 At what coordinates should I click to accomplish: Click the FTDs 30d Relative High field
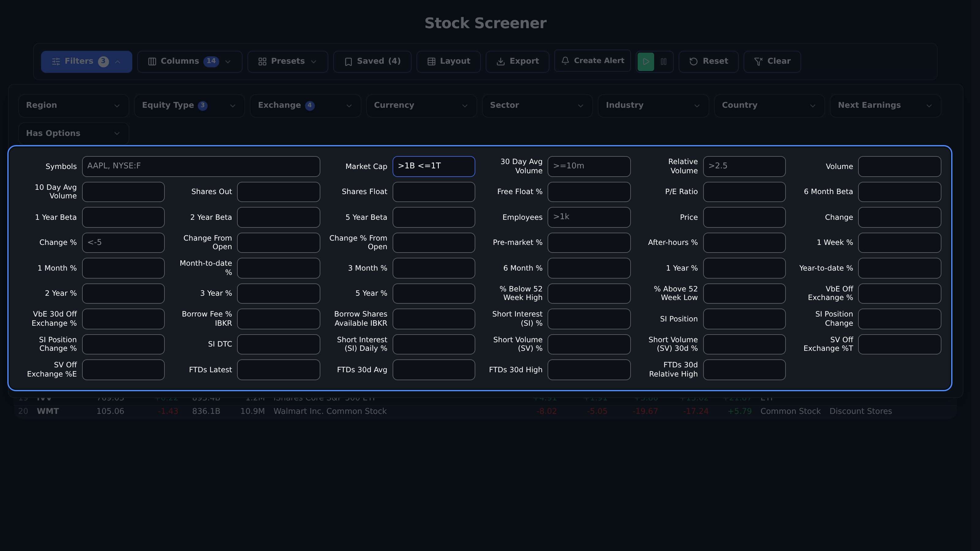[x=744, y=369]
